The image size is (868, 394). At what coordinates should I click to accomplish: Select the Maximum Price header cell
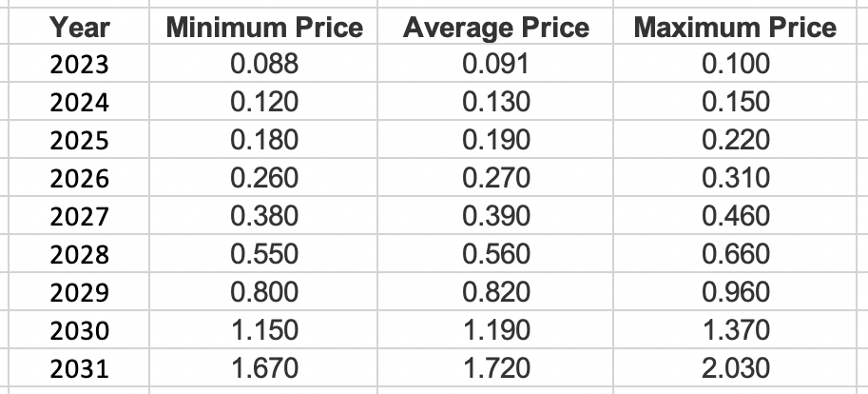[735, 26]
